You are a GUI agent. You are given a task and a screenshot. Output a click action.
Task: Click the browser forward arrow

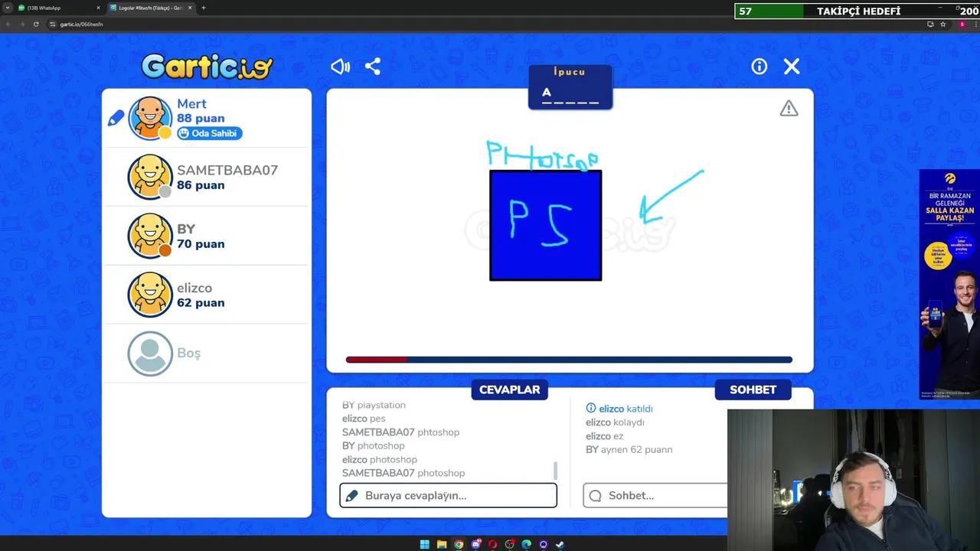[x=21, y=24]
